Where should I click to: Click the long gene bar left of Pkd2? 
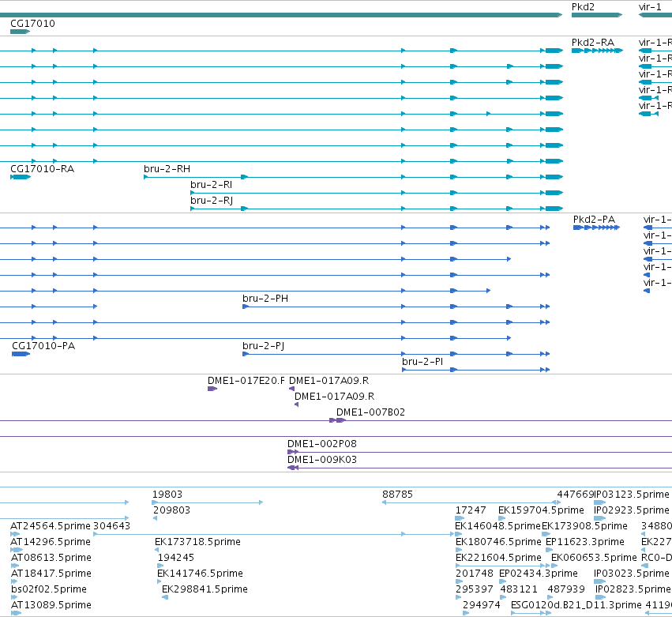(x=280, y=15)
